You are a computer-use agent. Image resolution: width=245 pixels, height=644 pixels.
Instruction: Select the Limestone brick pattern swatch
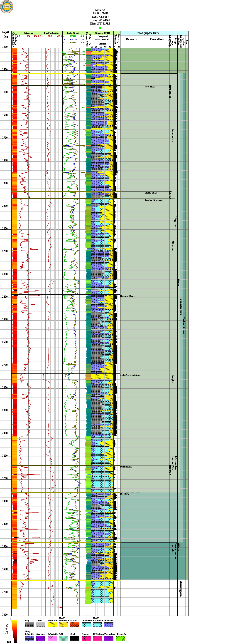86,624
